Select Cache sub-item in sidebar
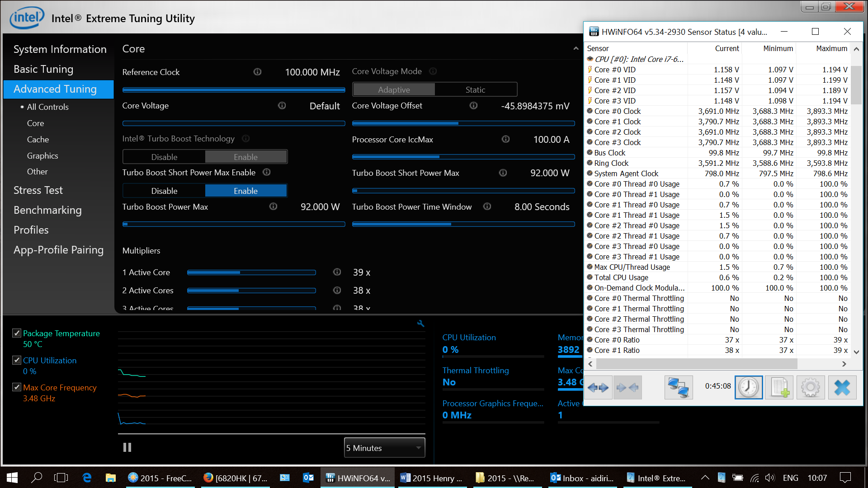Image resolution: width=868 pixels, height=488 pixels. (x=38, y=139)
